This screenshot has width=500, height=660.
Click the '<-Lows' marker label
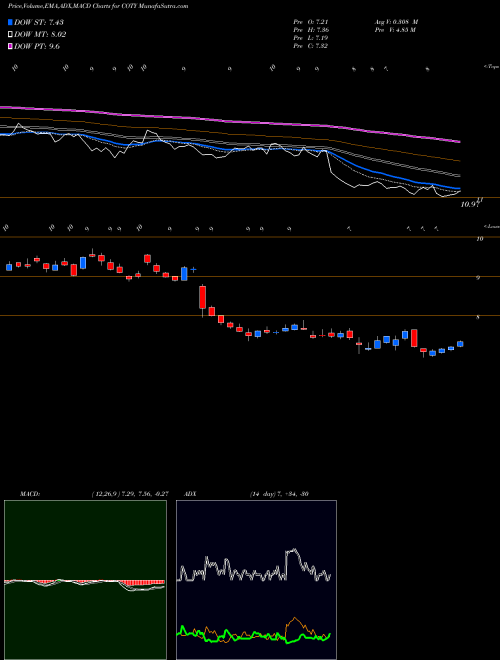click(491, 226)
